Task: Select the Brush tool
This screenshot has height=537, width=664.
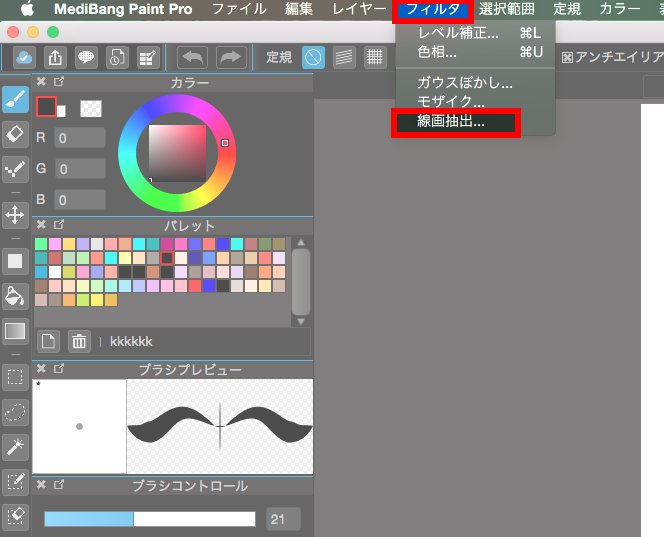Action: click(x=15, y=100)
